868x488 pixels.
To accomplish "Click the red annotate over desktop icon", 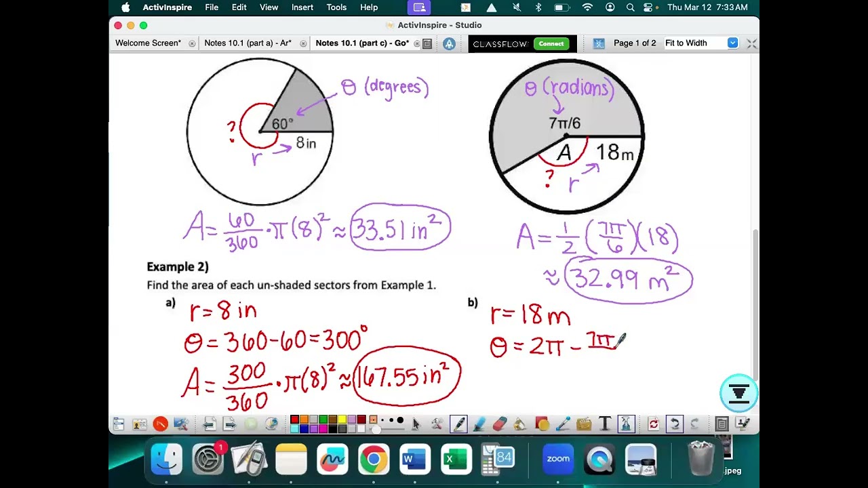I will click(x=161, y=424).
